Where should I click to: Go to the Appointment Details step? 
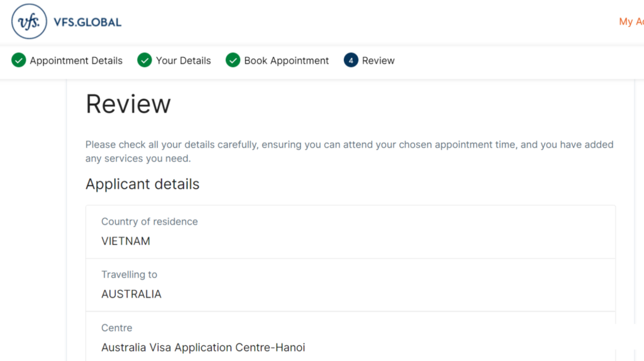click(76, 61)
